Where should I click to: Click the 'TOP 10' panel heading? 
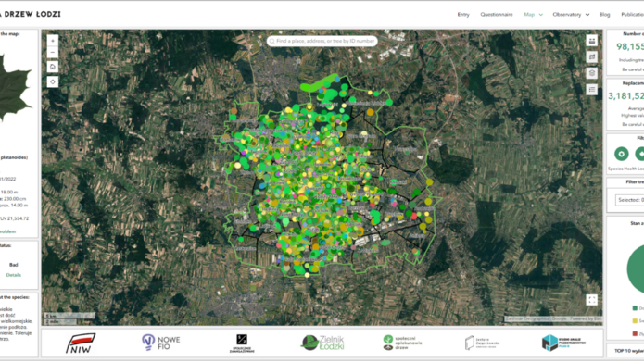[629, 351]
